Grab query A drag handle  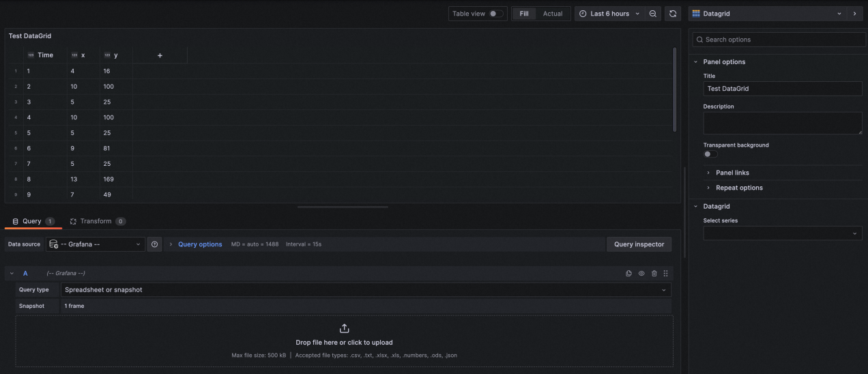click(x=666, y=274)
